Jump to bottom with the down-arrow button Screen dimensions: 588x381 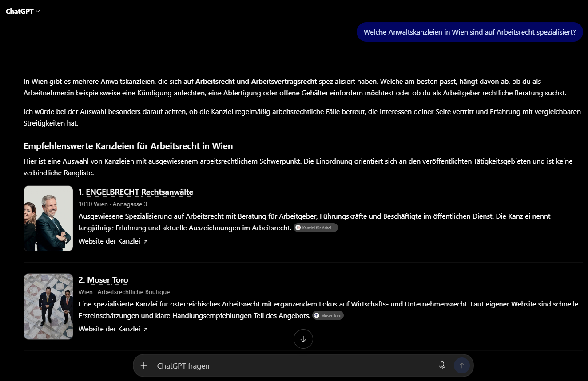[303, 339]
